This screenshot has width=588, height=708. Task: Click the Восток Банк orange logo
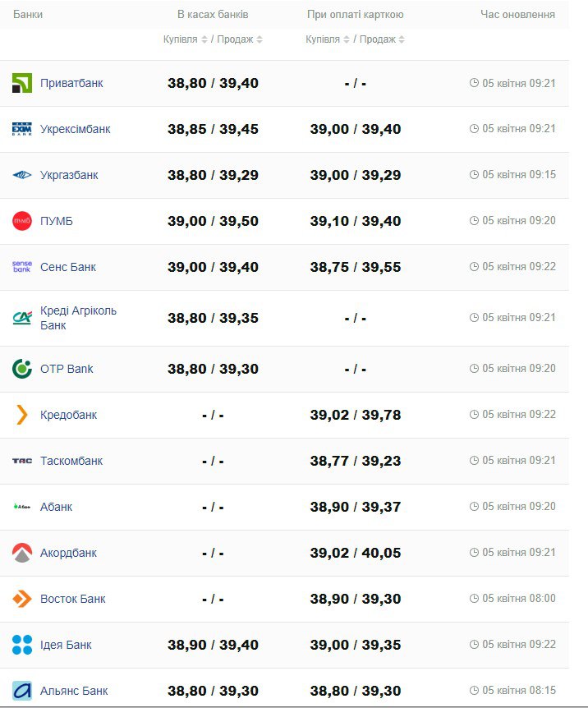[x=22, y=599]
